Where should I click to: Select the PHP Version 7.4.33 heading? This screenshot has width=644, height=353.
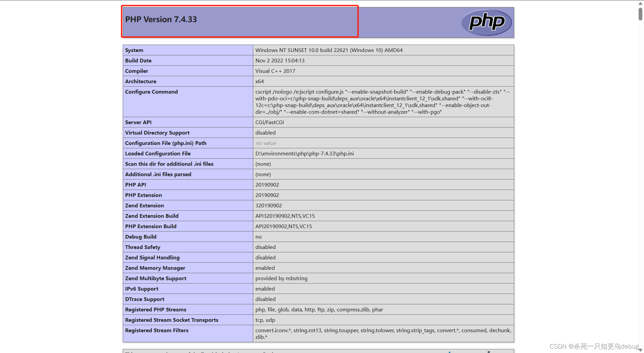(x=161, y=19)
